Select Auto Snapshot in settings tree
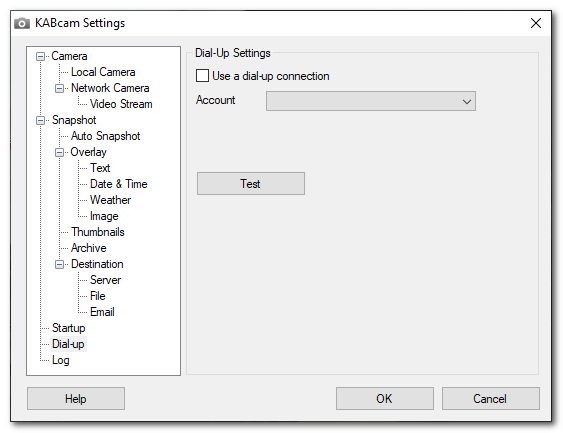 click(x=106, y=136)
